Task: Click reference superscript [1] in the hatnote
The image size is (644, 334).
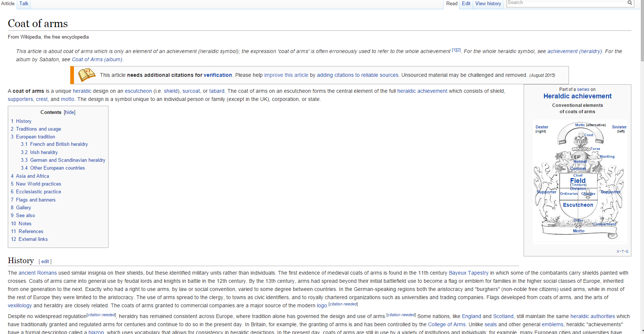Action: pos(454,50)
